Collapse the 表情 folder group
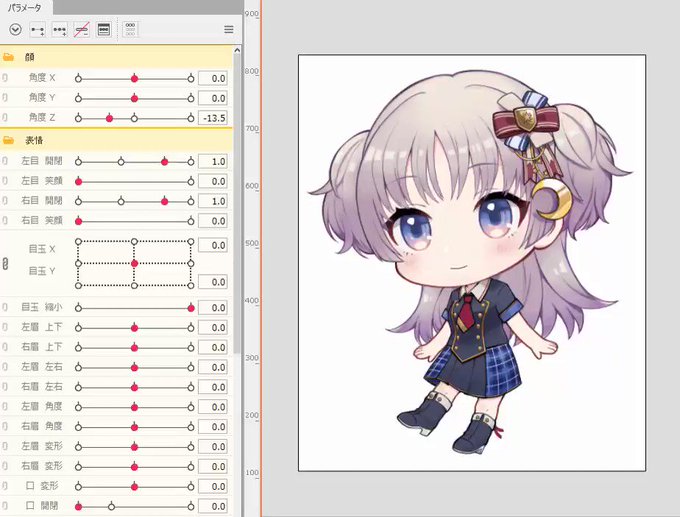Viewport: 680px width, 517px height. click(8, 140)
